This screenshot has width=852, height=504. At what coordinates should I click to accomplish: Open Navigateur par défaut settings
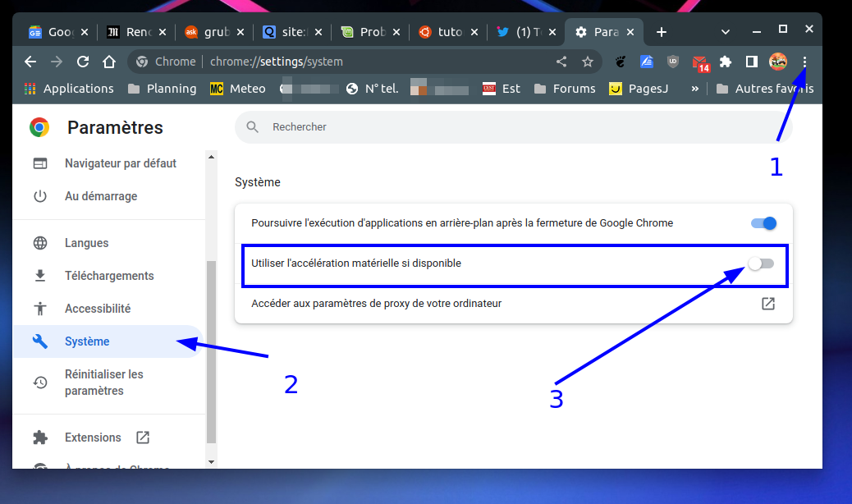tap(108, 163)
